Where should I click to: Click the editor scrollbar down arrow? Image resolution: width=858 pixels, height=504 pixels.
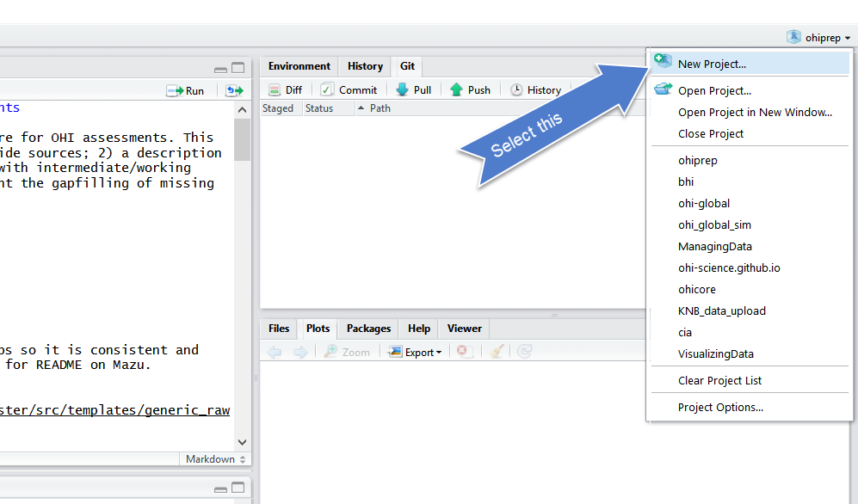point(242,442)
